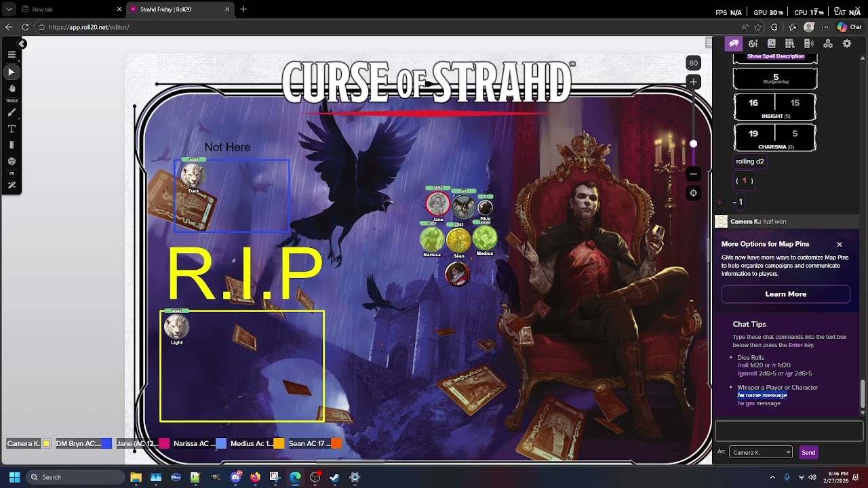Click Jane's magenta player color swatch
Image resolution: width=868 pixels, height=488 pixels.
[163, 443]
